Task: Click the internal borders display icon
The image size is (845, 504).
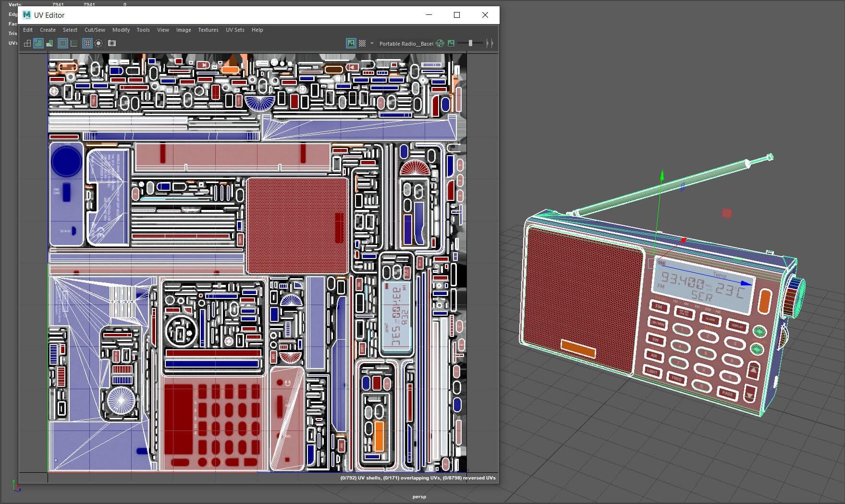Action: coord(74,43)
